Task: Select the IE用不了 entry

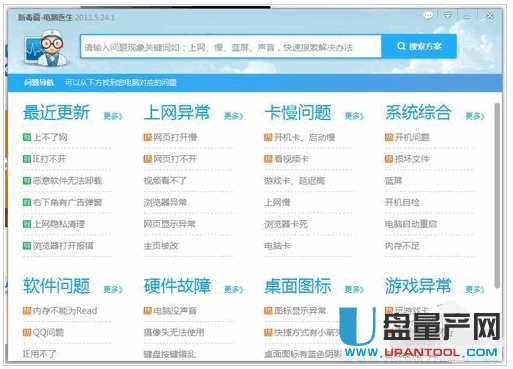Action: pyautogui.click(x=39, y=354)
